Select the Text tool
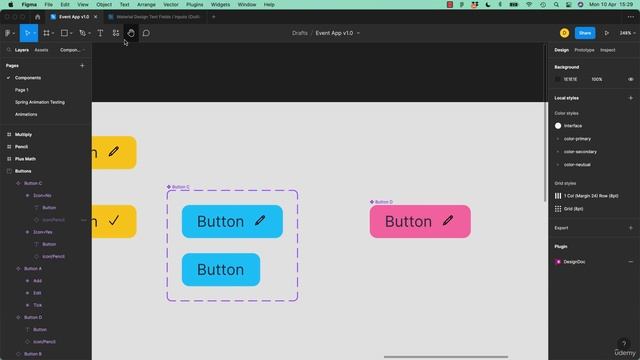The height and width of the screenshot is (360, 640). 100,33
